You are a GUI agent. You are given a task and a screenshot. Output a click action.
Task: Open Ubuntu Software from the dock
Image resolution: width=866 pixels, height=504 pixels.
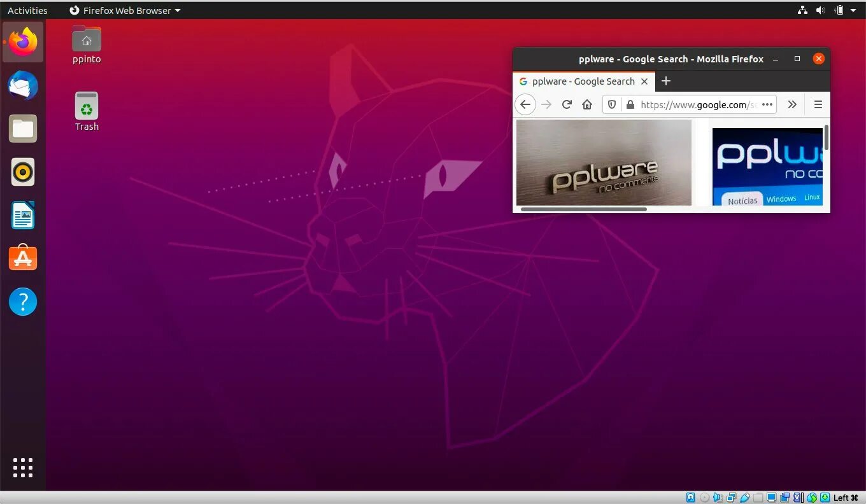click(23, 258)
